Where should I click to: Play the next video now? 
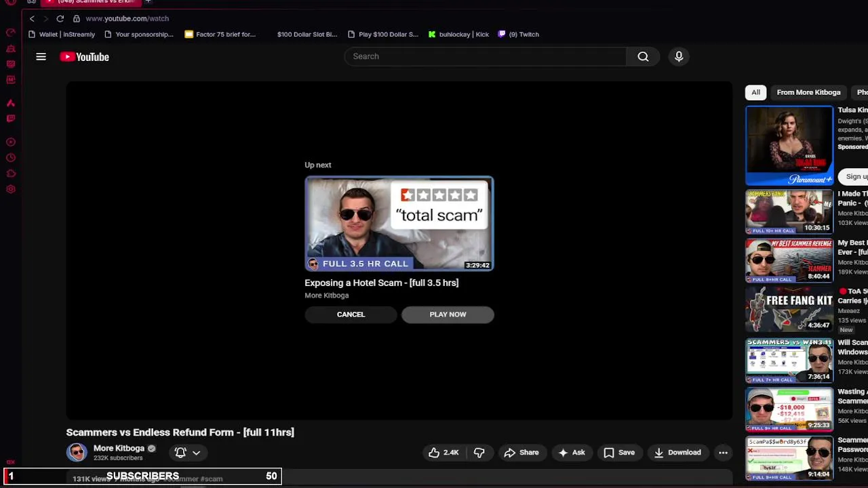448,314
